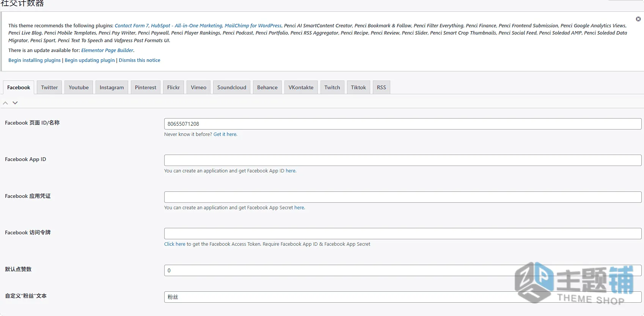Focus the Facebook 应用凭证 input field

coord(403,197)
